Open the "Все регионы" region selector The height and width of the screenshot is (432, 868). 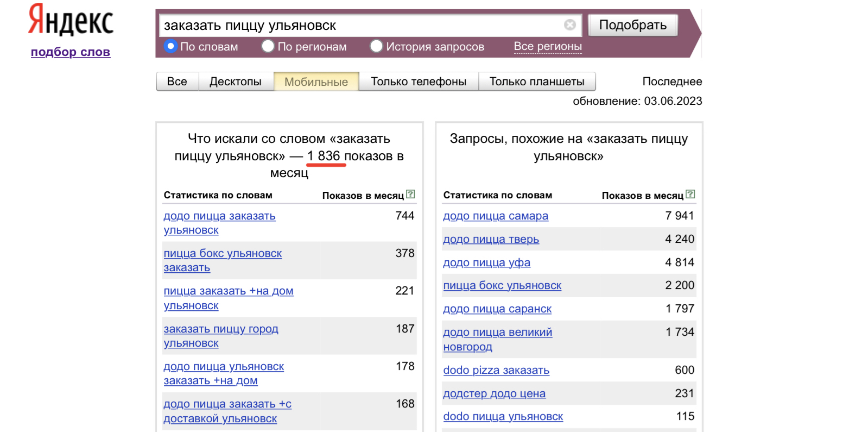coord(547,46)
